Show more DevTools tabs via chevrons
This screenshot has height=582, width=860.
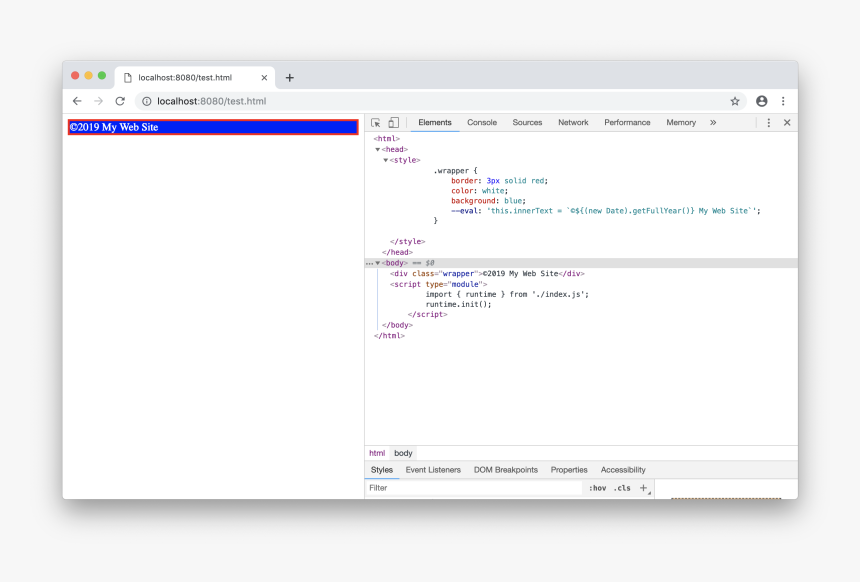[713, 123]
